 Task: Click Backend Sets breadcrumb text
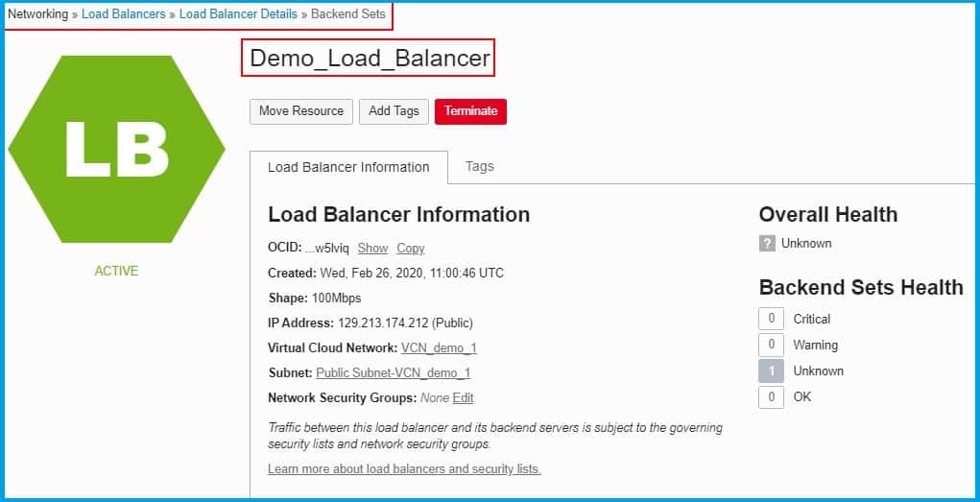click(348, 13)
